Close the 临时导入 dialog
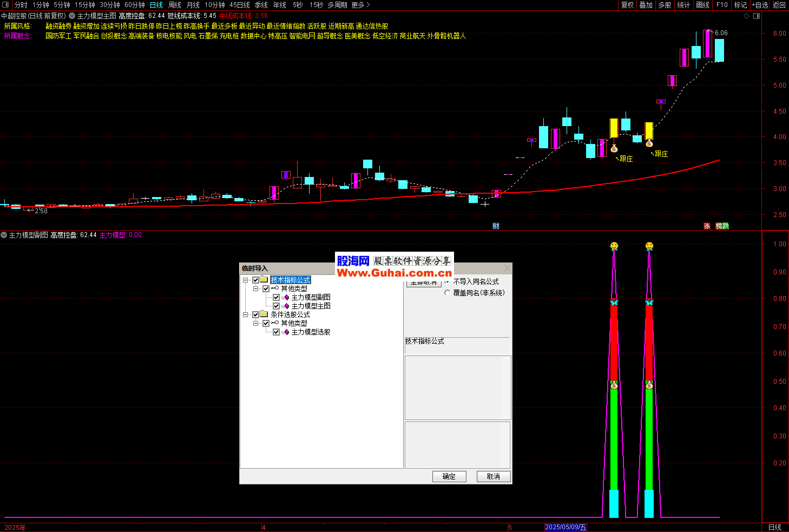Image resolution: width=789 pixels, height=532 pixels. 507,268
